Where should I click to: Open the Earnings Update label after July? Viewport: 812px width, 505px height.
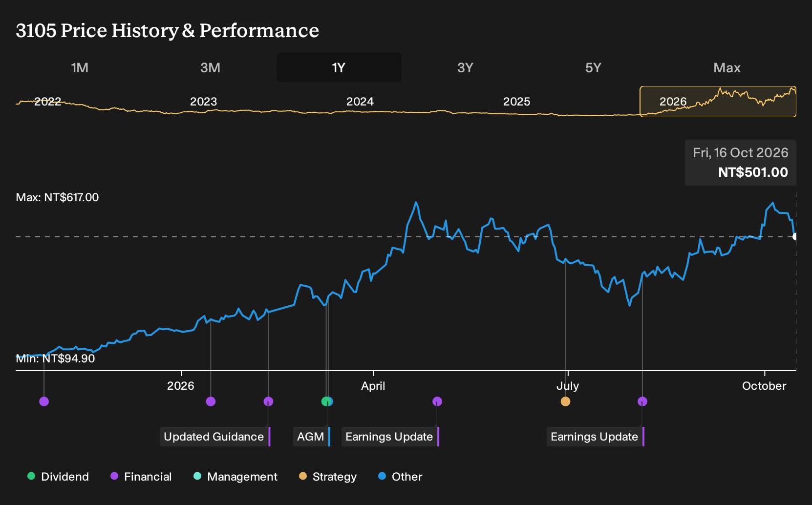tap(596, 437)
